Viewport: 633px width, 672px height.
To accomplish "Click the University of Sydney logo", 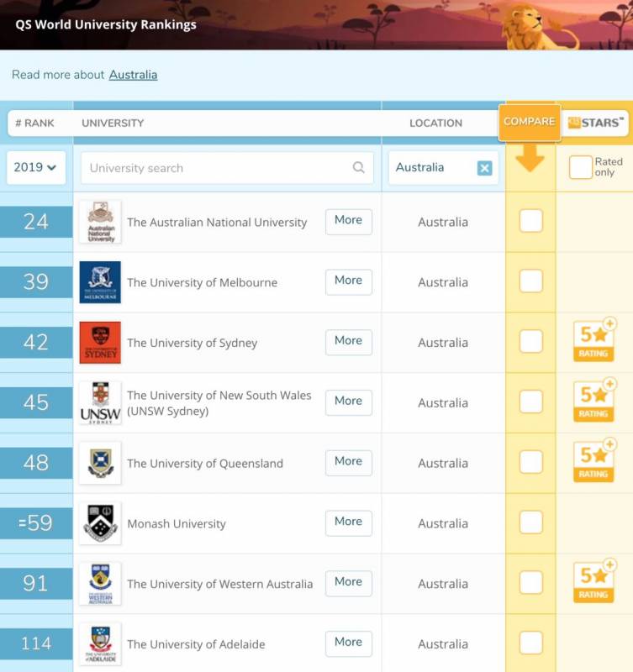I will point(100,343).
